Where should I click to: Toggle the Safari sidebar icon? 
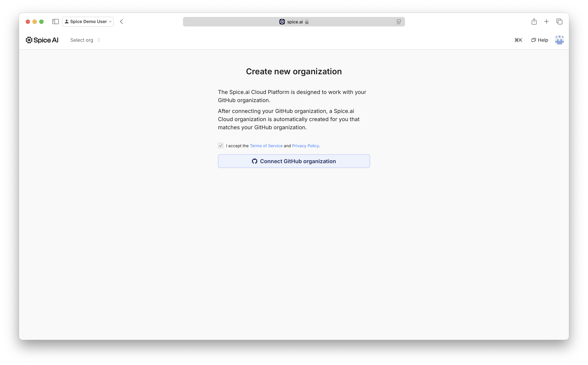tap(55, 22)
